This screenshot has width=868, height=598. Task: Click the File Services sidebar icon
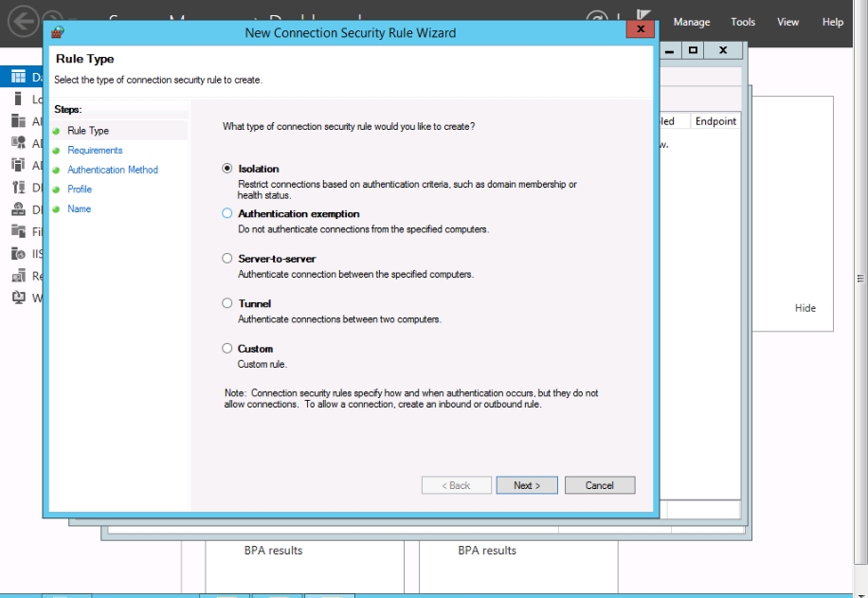point(18,231)
